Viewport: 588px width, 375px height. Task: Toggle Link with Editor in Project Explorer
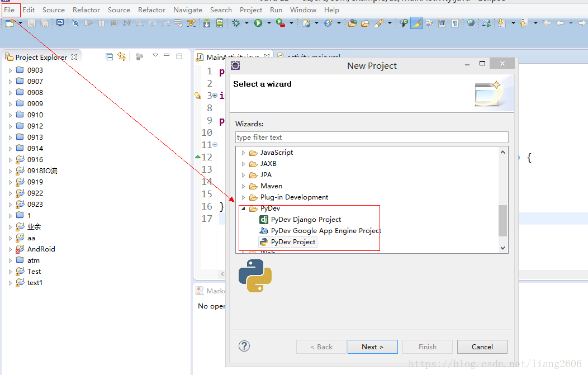[x=122, y=56]
